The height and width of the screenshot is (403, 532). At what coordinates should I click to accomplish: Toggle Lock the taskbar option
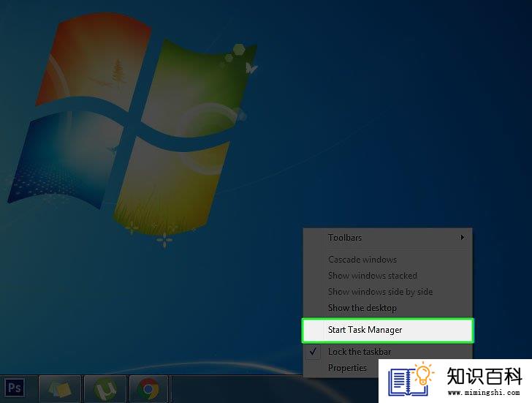pyautogui.click(x=387, y=352)
